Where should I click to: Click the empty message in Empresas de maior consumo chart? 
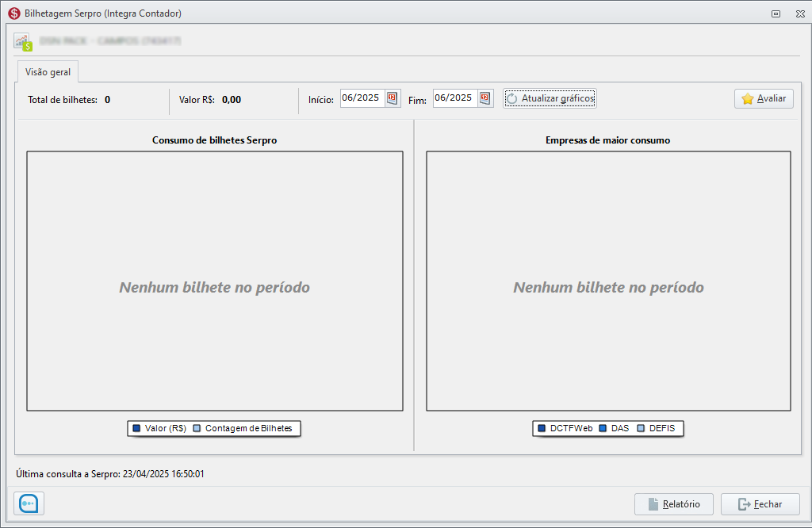[x=608, y=287]
